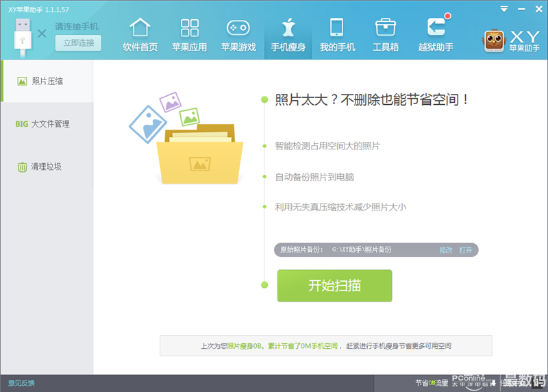Click 修改 to change backup path
Viewport: 548px width, 392px height.
tap(446, 250)
